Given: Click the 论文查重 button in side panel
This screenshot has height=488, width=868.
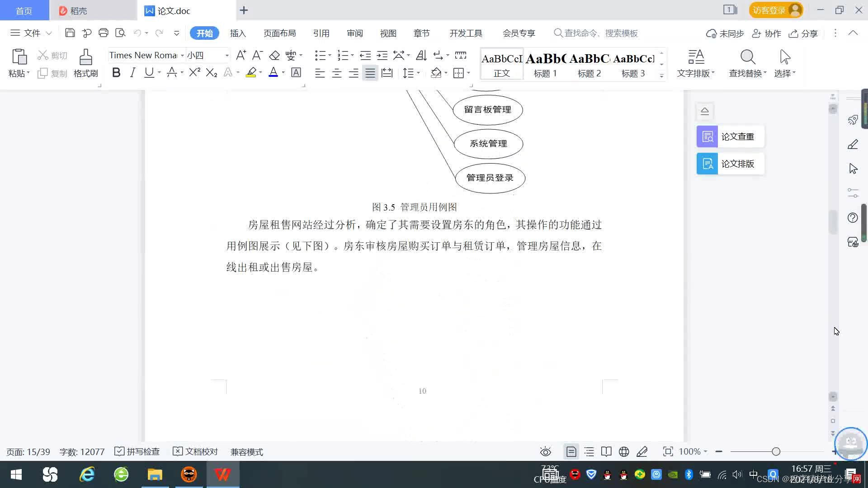Looking at the screenshot, I should click(x=730, y=136).
